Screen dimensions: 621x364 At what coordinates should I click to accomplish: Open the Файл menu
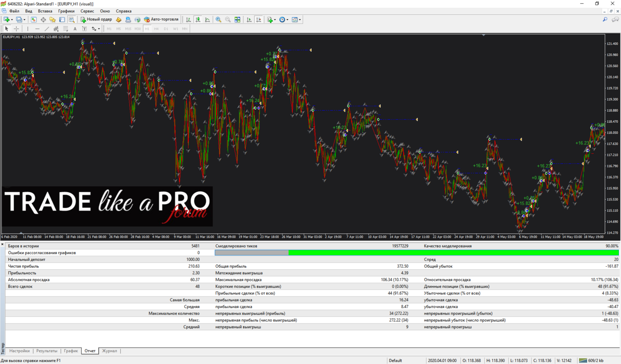coord(14,11)
